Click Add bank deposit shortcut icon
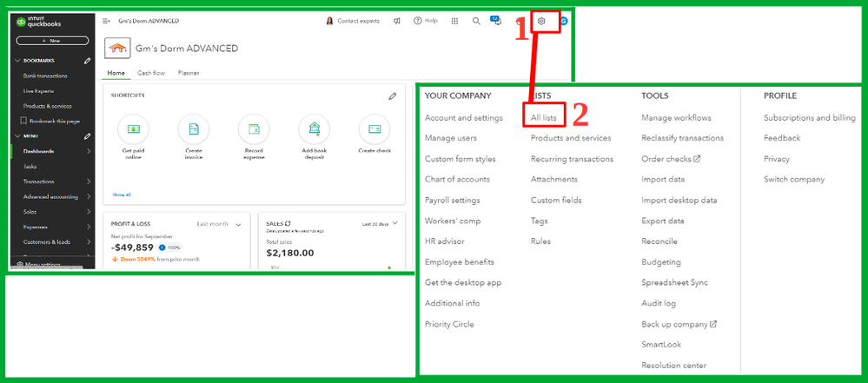This screenshot has height=383, width=868. pos(314,129)
